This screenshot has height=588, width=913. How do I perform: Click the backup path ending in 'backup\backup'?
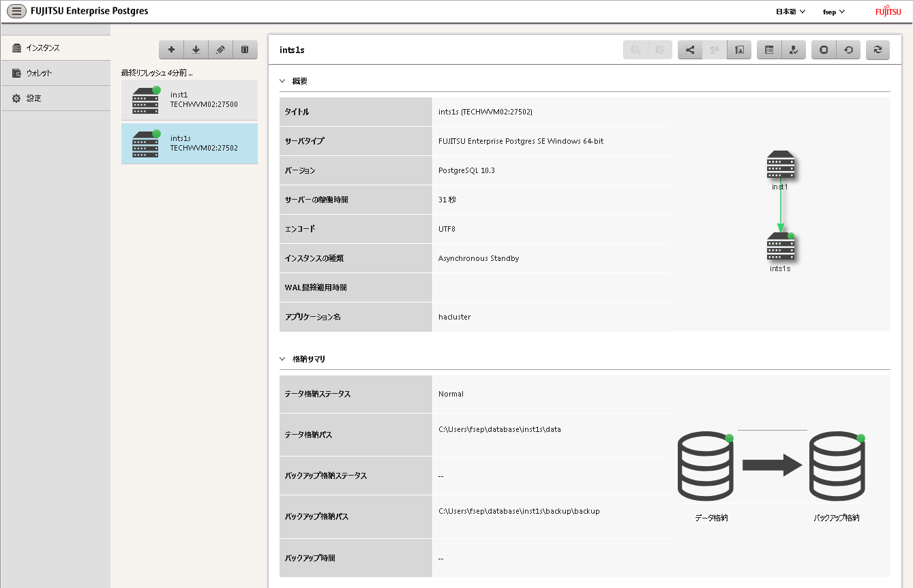point(519,511)
